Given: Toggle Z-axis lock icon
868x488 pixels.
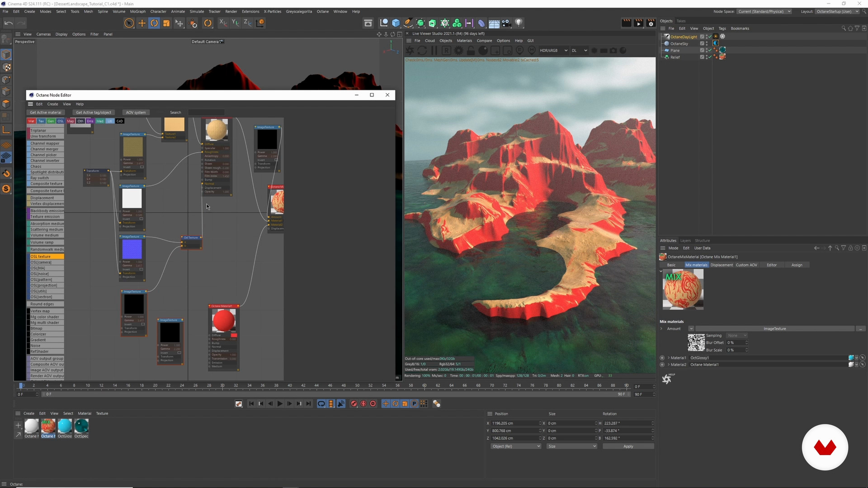Looking at the screenshot, I should pos(247,23).
